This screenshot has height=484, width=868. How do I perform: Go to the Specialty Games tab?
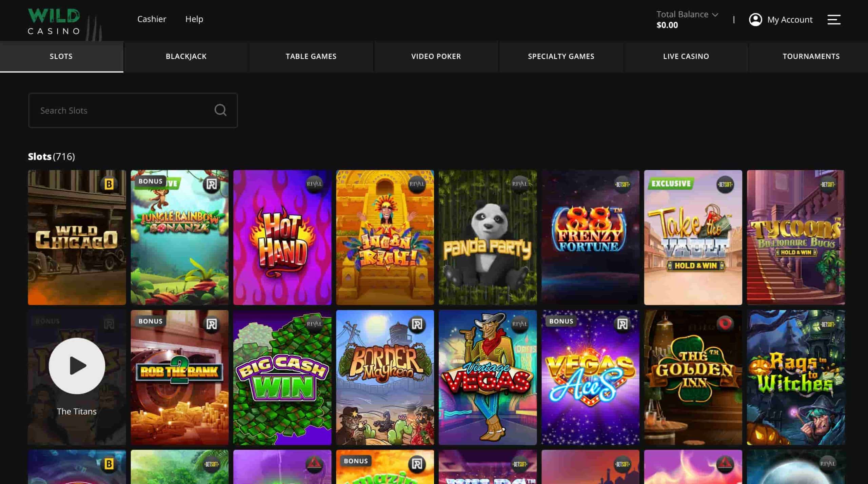coord(561,56)
